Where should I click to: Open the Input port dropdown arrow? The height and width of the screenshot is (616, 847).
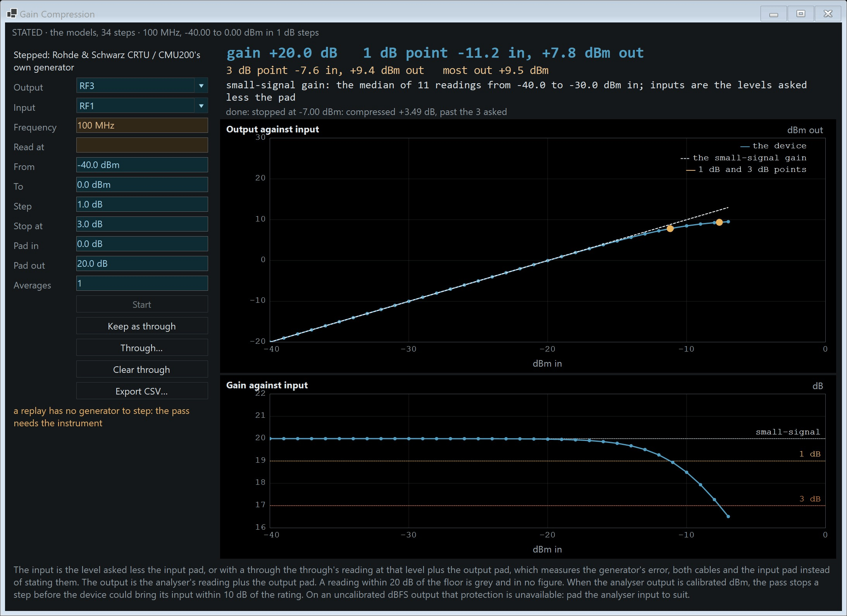click(201, 106)
